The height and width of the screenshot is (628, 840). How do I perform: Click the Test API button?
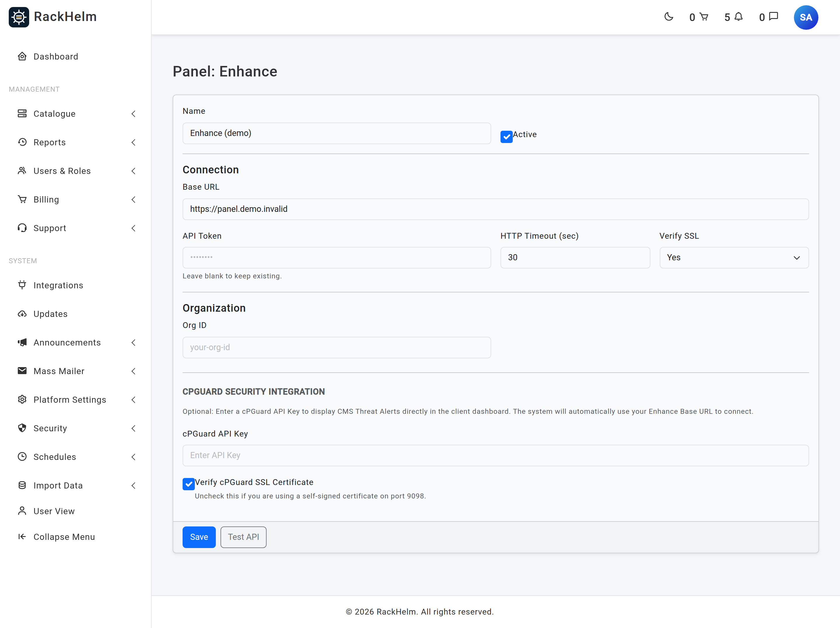(244, 537)
